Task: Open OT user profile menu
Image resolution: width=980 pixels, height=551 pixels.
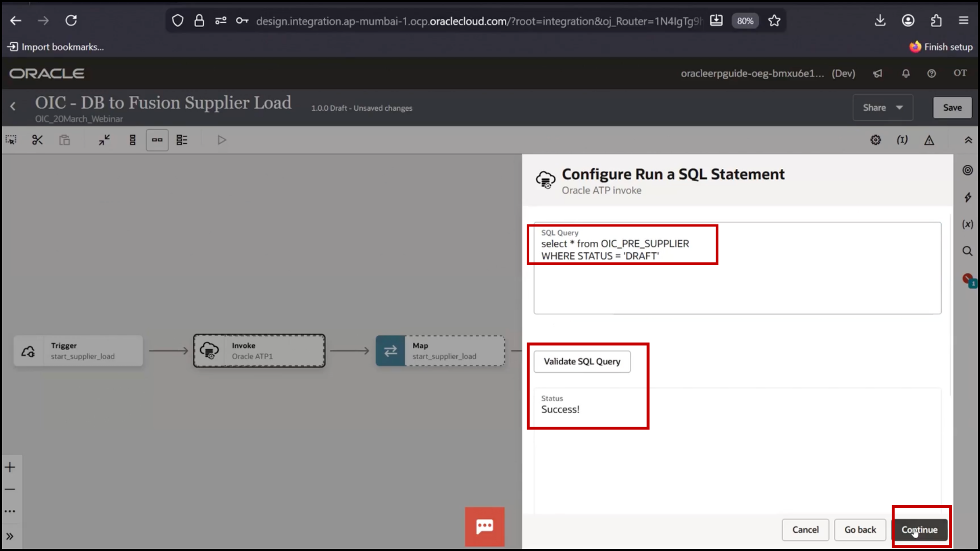Action: pos(960,73)
